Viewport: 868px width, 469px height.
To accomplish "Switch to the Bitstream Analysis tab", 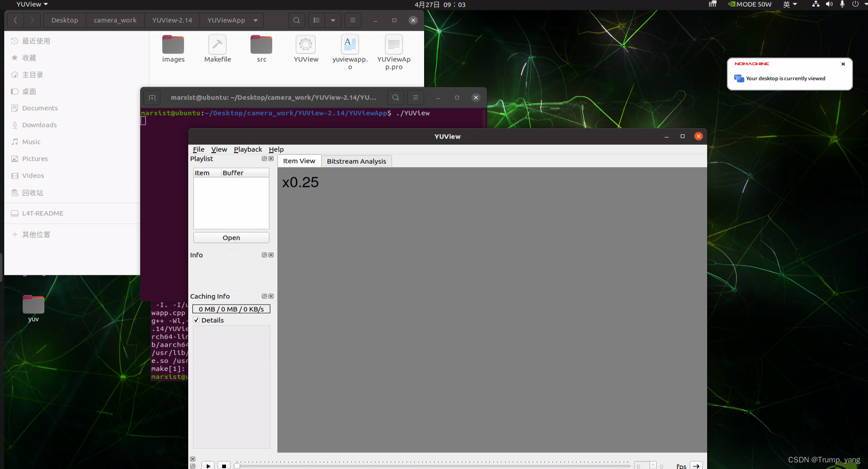I will click(356, 161).
